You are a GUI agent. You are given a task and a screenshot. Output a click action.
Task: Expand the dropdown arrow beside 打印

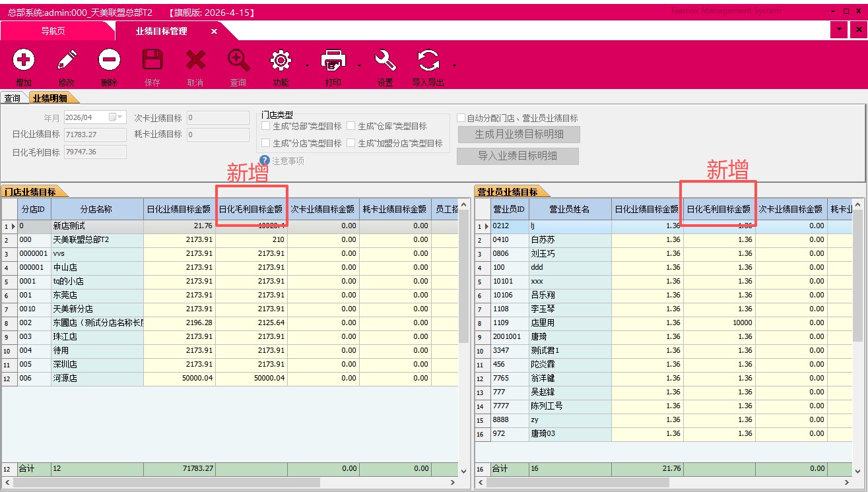(x=360, y=65)
